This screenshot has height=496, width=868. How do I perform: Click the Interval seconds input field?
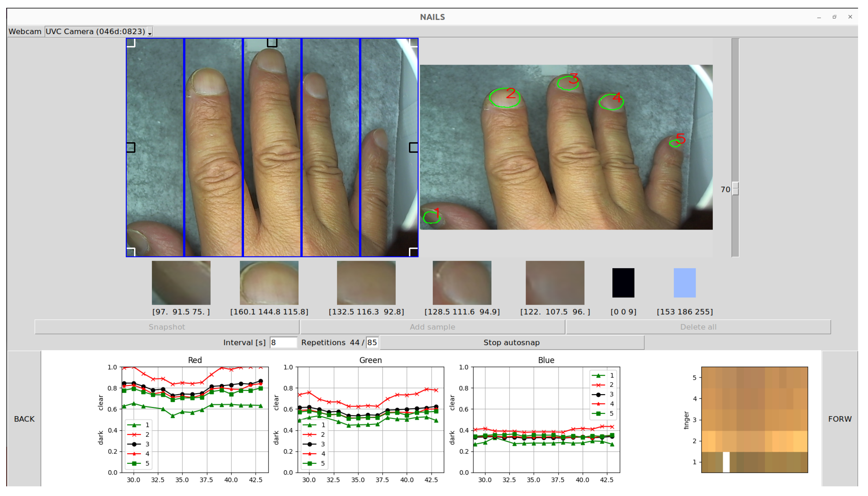coord(283,342)
